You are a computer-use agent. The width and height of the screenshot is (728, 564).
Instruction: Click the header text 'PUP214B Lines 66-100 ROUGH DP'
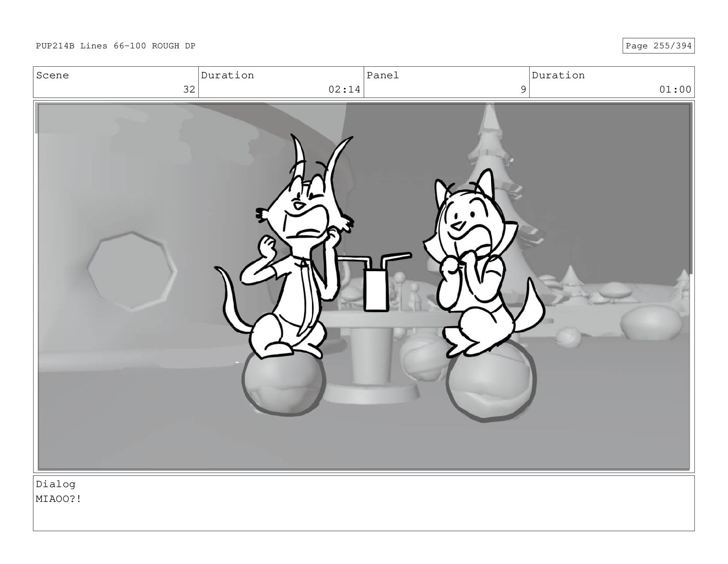coord(116,46)
